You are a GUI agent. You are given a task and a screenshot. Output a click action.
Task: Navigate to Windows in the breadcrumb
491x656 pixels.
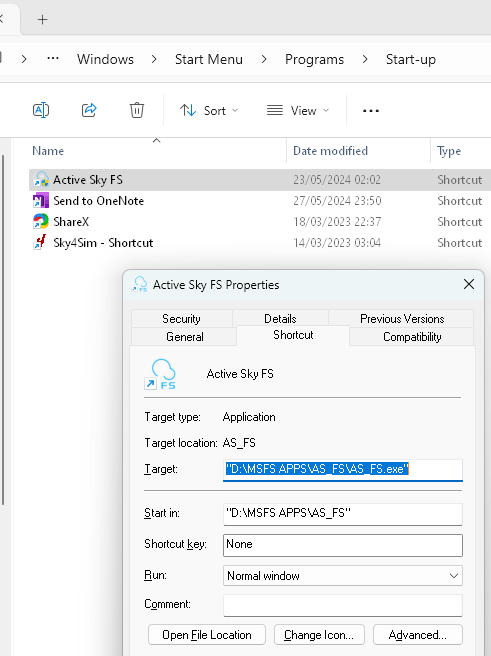click(105, 59)
